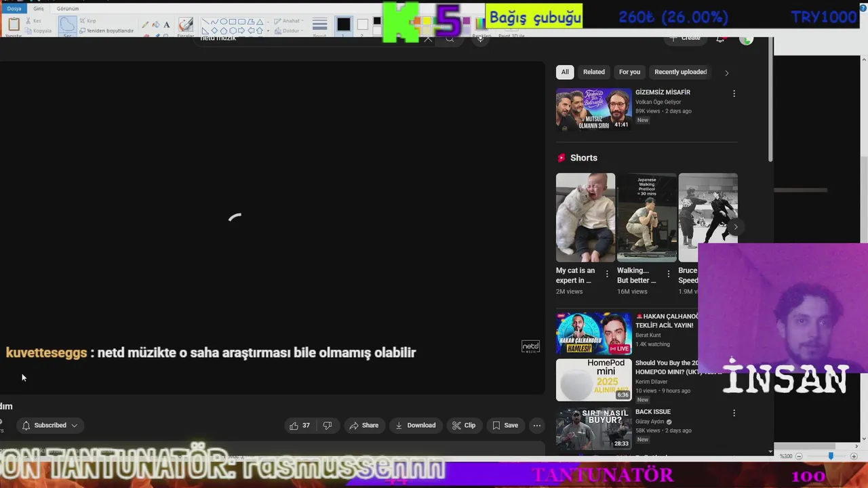Viewport: 868px width, 488px height.
Task: Open the Anahat outline dropdown
Action: tap(290, 21)
